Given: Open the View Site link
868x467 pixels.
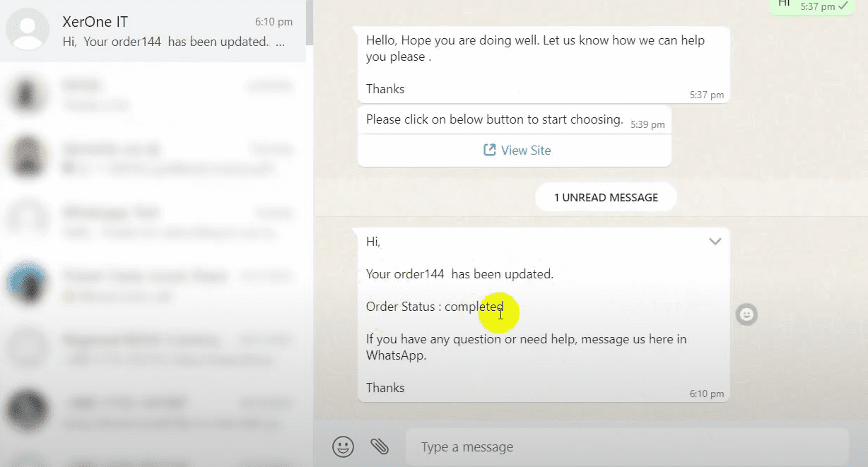Looking at the screenshot, I should [525, 150].
